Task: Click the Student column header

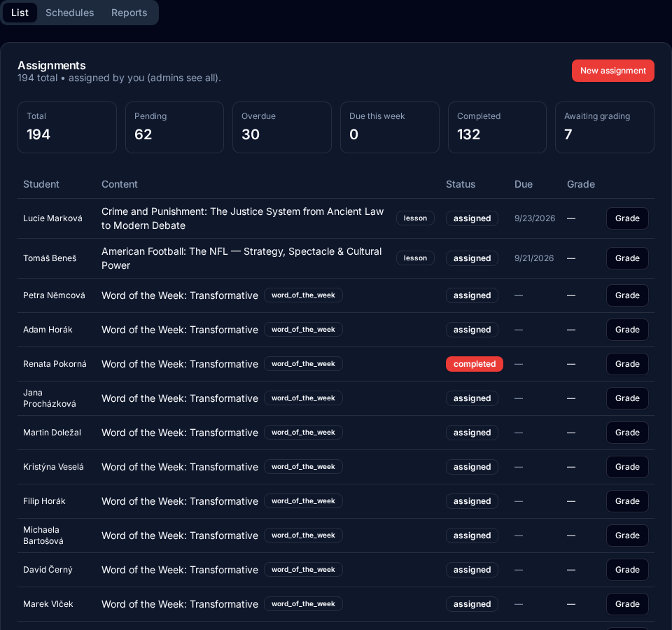Action: pyautogui.click(x=41, y=184)
